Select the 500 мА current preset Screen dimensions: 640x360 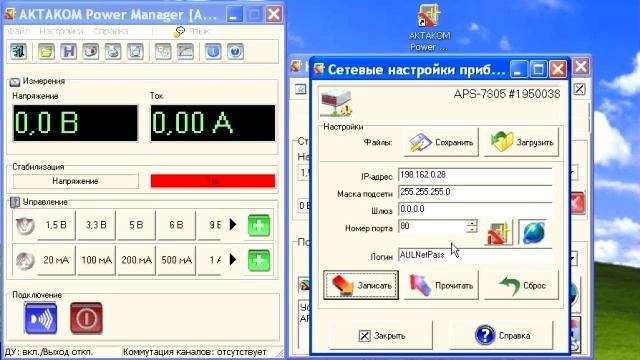coord(176,260)
